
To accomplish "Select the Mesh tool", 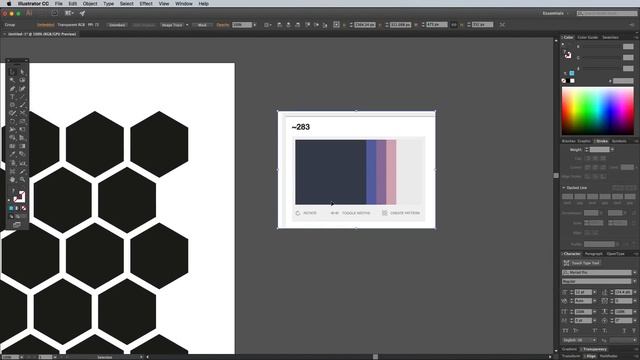I will [x=12, y=146].
